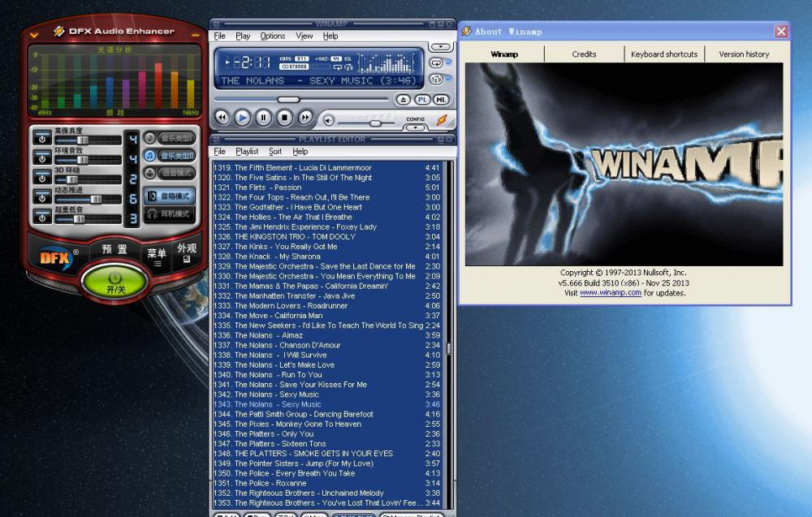Minimize DFX Audio Enhancer with top-right dash

coord(195,35)
